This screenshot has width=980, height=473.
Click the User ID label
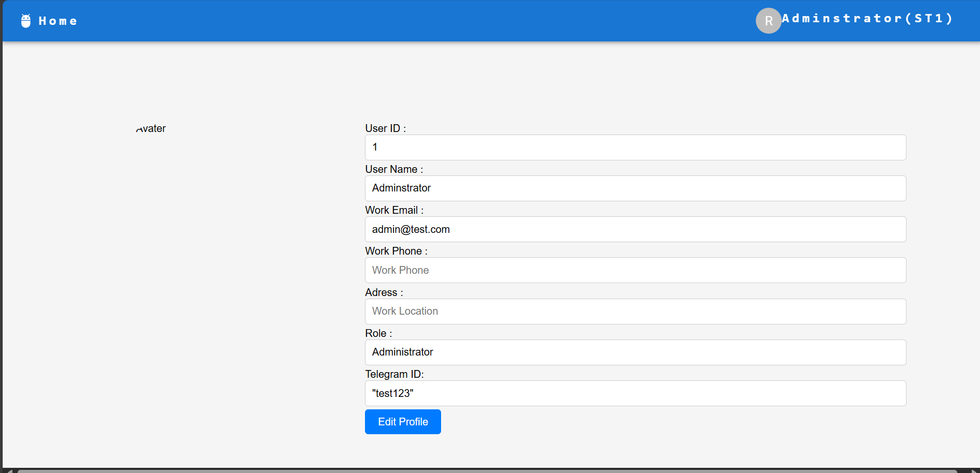pyautogui.click(x=385, y=128)
